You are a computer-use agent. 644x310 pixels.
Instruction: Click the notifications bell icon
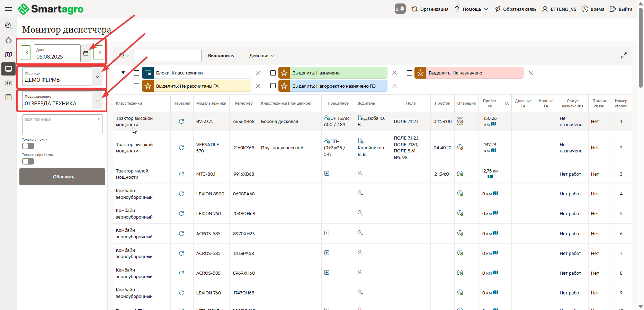(400, 9)
